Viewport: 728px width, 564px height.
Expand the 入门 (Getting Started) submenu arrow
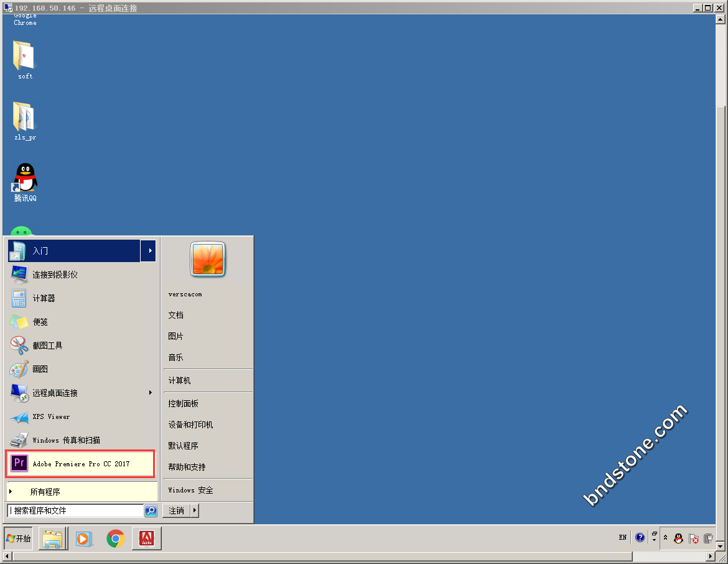pos(149,251)
